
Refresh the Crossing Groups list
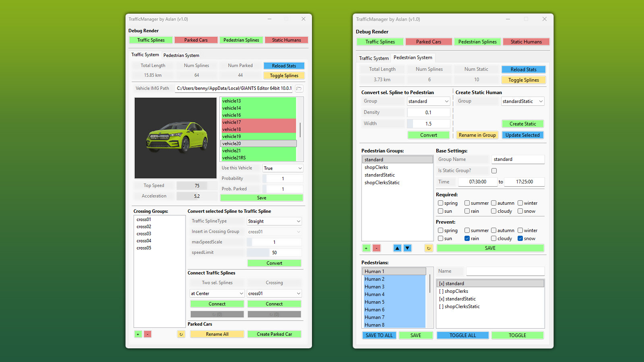(181, 334)
